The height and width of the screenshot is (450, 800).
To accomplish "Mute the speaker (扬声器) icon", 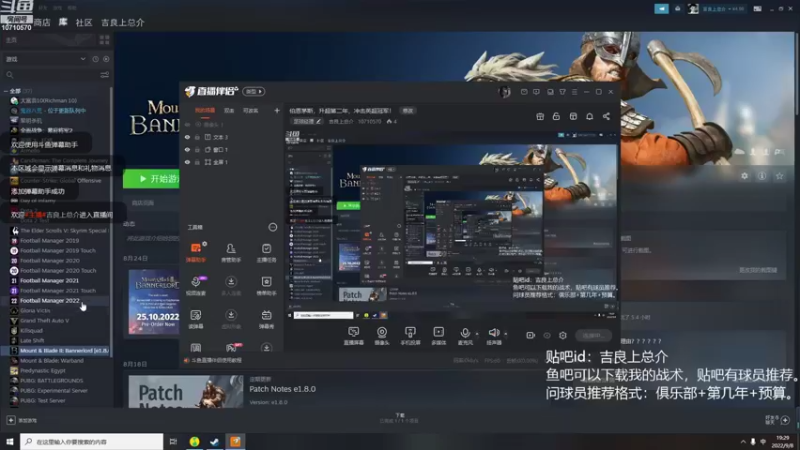I will (x=494, y=335).
